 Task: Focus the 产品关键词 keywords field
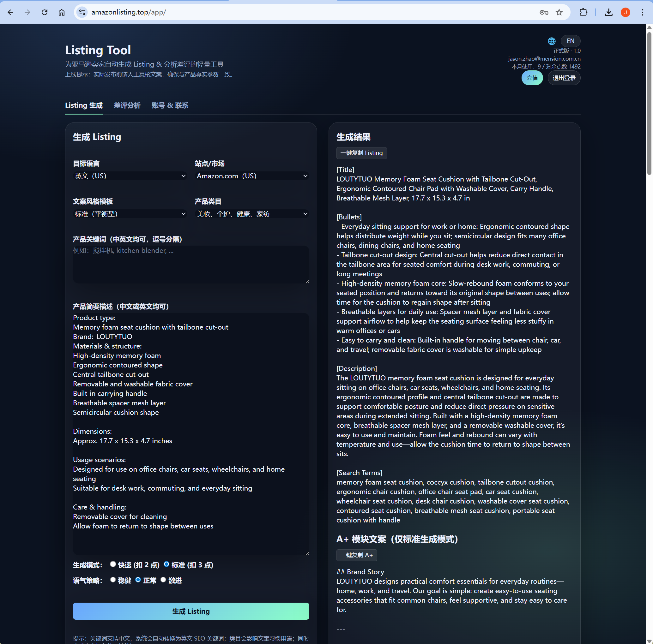(191, 265)
